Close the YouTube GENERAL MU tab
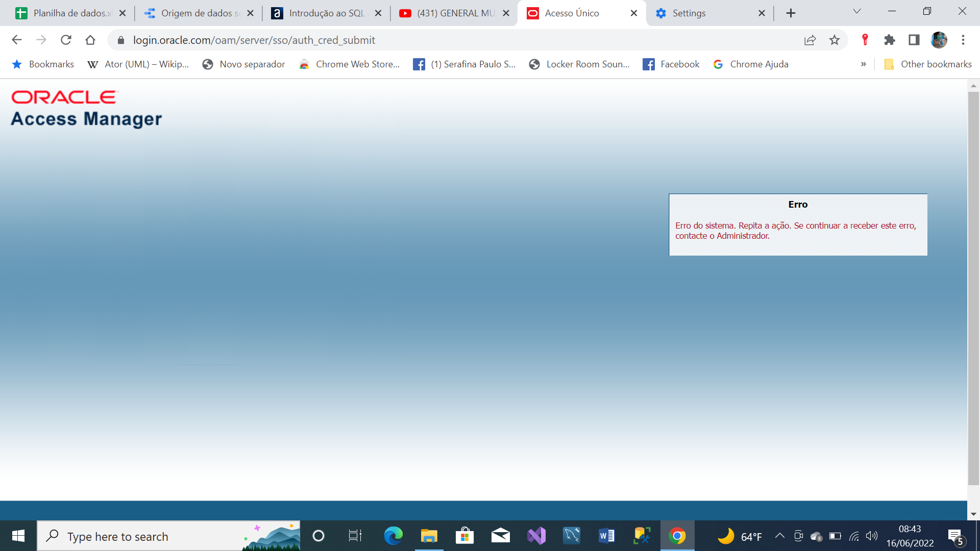Viewport: 980px width, 551px height. (506, 13)
